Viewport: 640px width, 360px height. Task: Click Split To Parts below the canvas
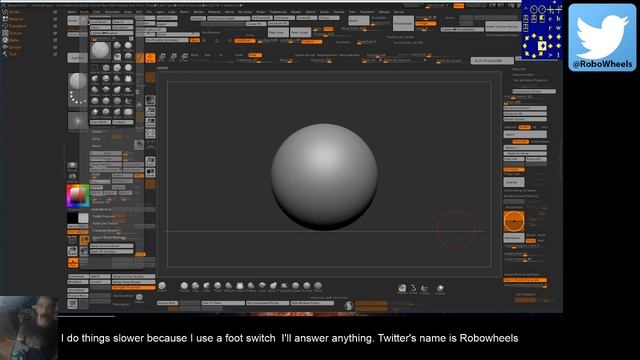pyautogui.click(x=223, y=303)
